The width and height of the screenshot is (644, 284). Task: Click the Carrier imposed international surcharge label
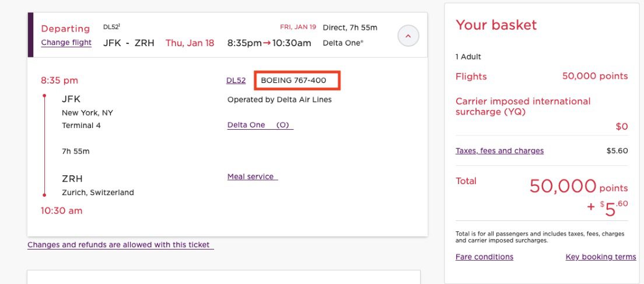[523, 106]
